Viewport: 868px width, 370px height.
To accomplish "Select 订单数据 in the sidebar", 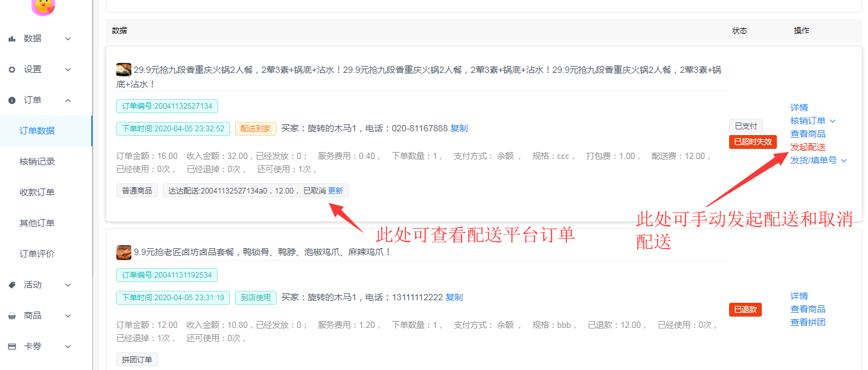I will (x=46, y=131).
